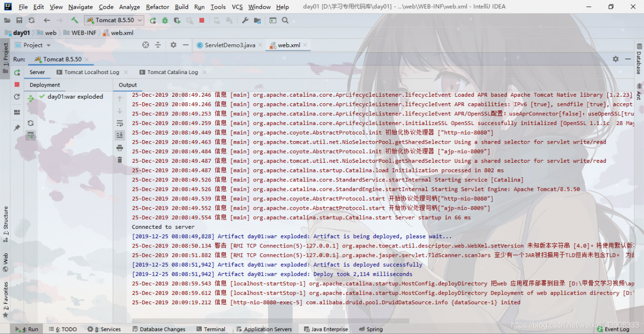This screenshot has height=334, width=644.
Task: Click the Run Anything icon beside the magnifier
Action: point(273,20)
